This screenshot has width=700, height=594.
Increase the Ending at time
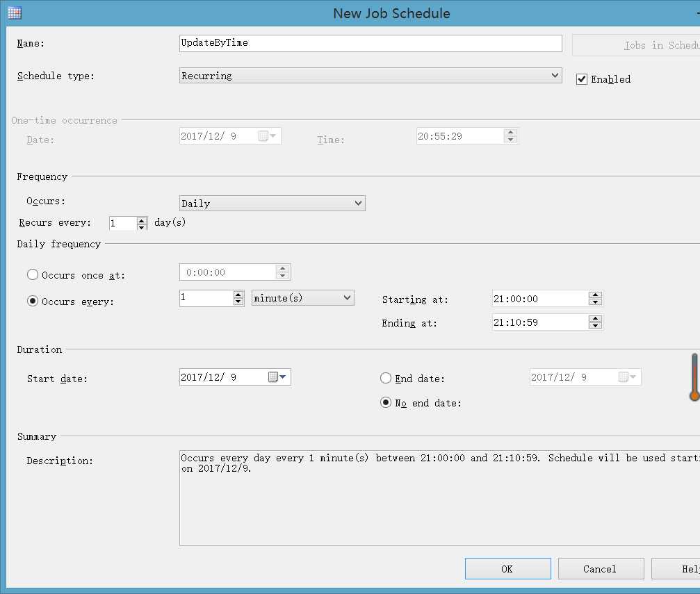pyautogui.click(x=595, y=319)
